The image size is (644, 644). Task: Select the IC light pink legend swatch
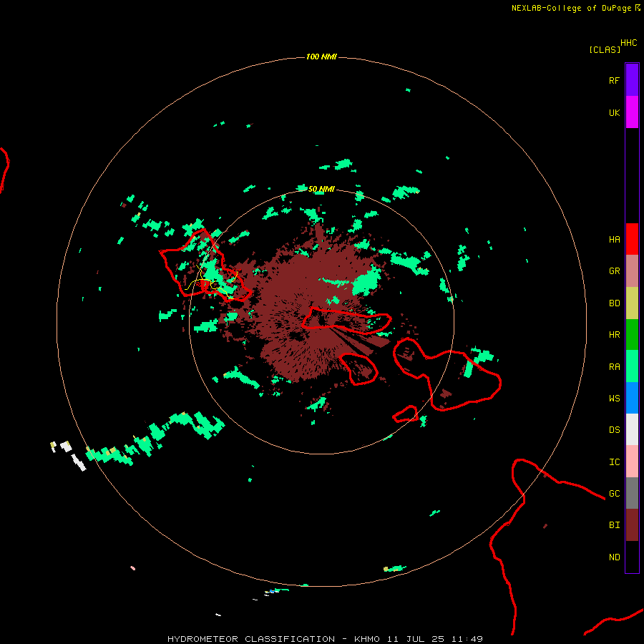click(x=632, y=462)
